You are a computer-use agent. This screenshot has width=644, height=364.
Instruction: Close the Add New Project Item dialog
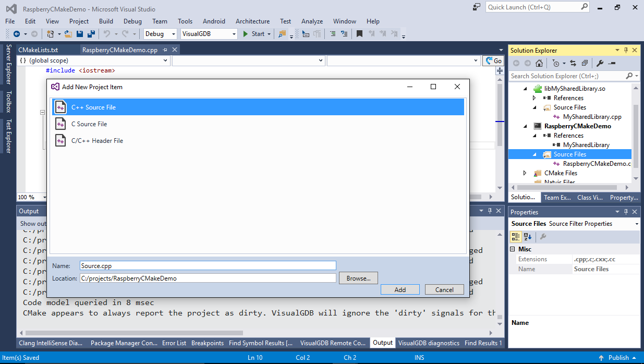click(457, 87)
